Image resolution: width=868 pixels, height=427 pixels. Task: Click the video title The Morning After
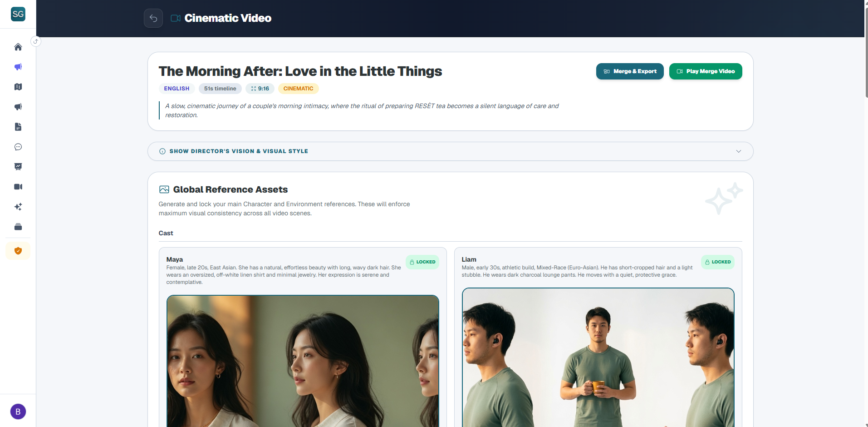pyautogui.click(x=300, y=71)
